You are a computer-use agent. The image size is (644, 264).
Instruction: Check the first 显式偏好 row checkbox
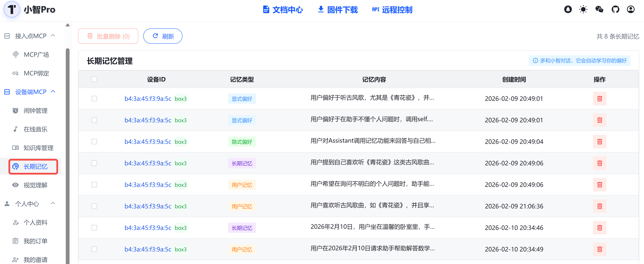94,99
